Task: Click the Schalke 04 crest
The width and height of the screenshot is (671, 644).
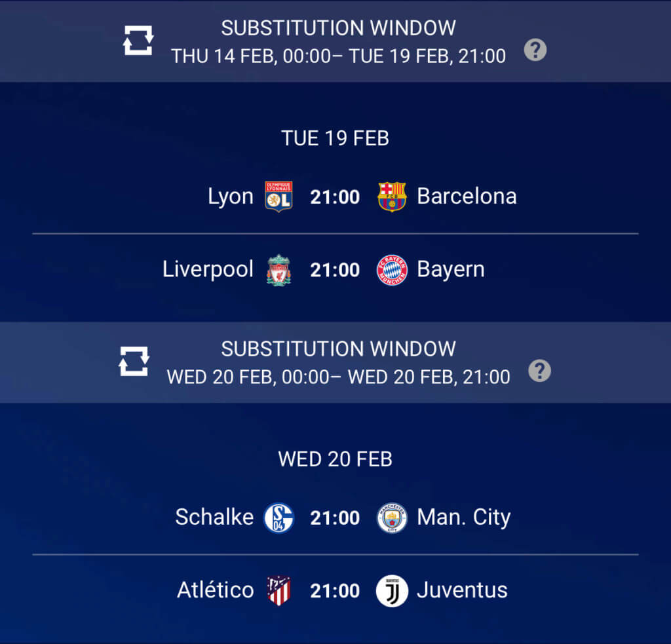Action: point(278,518)
